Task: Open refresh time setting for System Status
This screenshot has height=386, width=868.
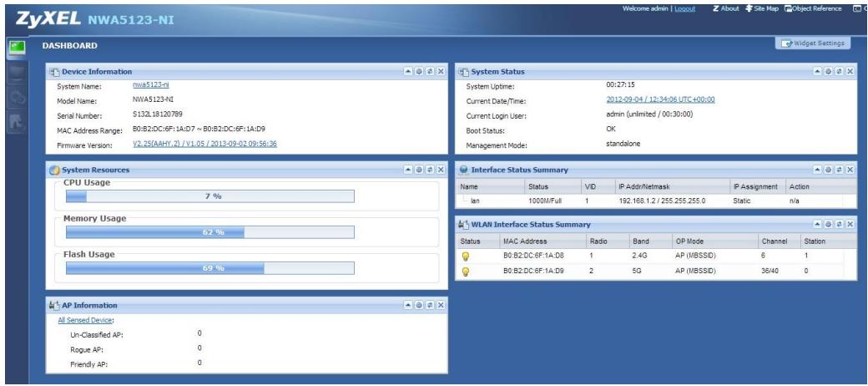Action: [x=828, y=72]
